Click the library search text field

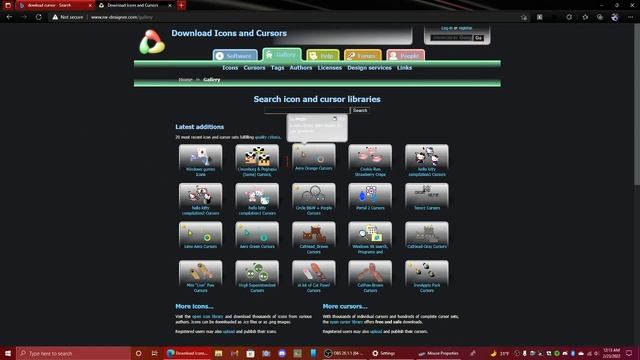tap(307, 110)
